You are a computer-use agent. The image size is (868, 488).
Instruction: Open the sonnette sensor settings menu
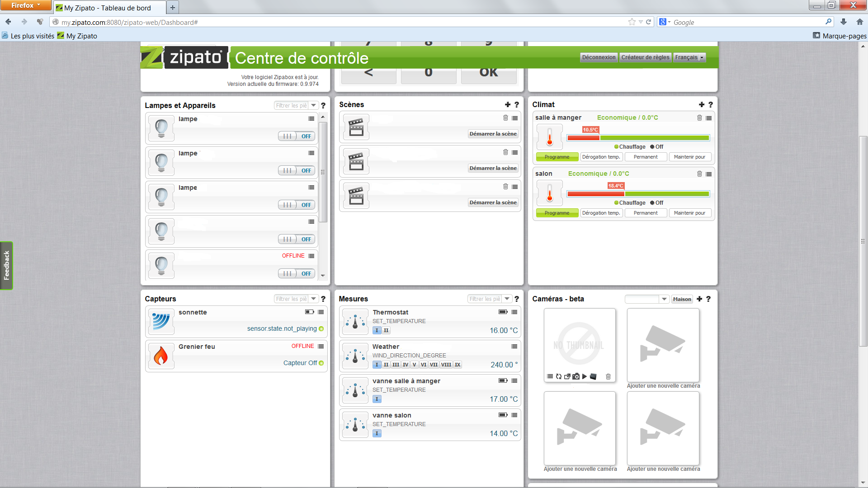tap(321, 312)
